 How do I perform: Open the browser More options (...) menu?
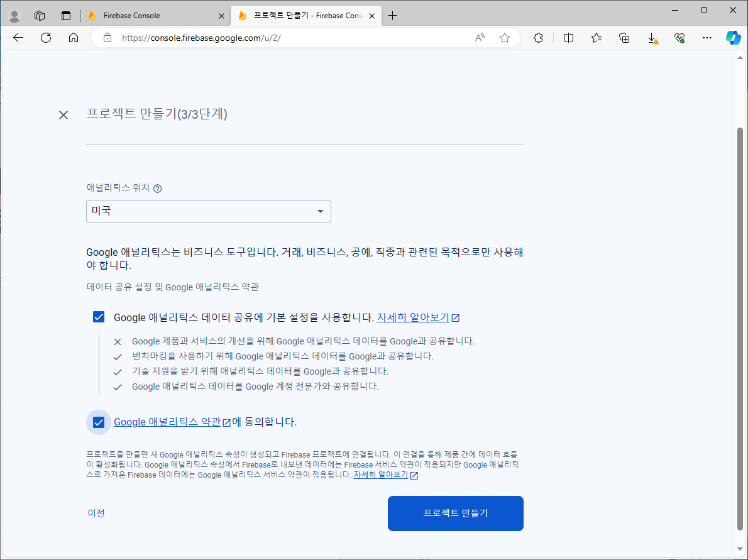click(x=707, y=38)
